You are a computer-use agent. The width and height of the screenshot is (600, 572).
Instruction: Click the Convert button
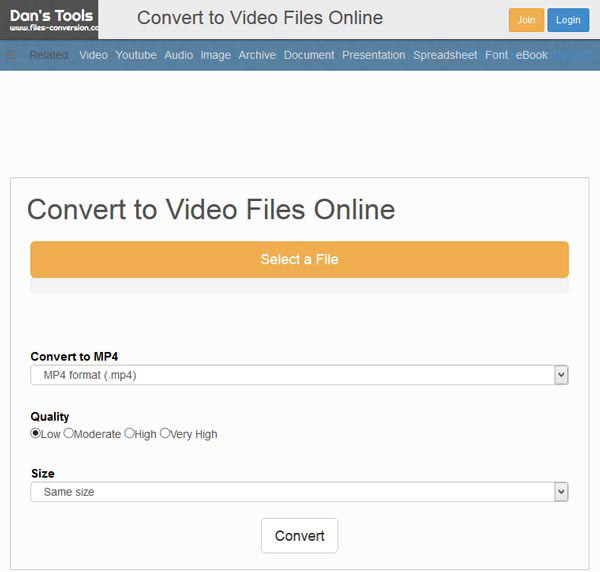[299, 536]
